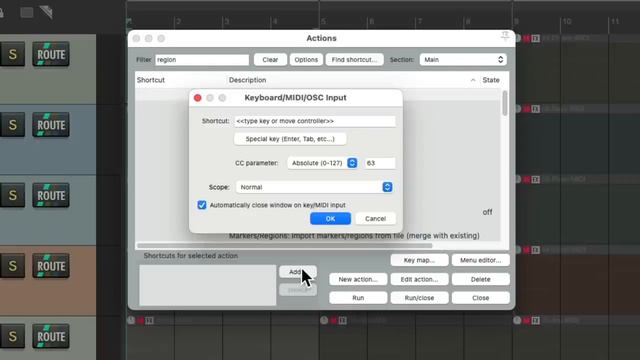Sort the action list by the Shortcut column
Screen dimensions: 640x360
tap(151, 80)
